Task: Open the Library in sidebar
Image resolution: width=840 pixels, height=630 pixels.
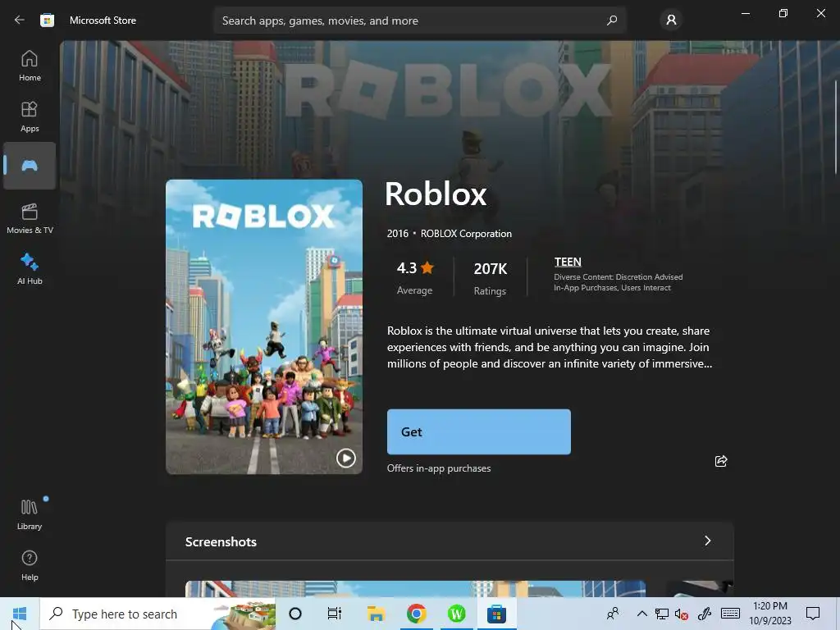Action: (x=30, y=515)
